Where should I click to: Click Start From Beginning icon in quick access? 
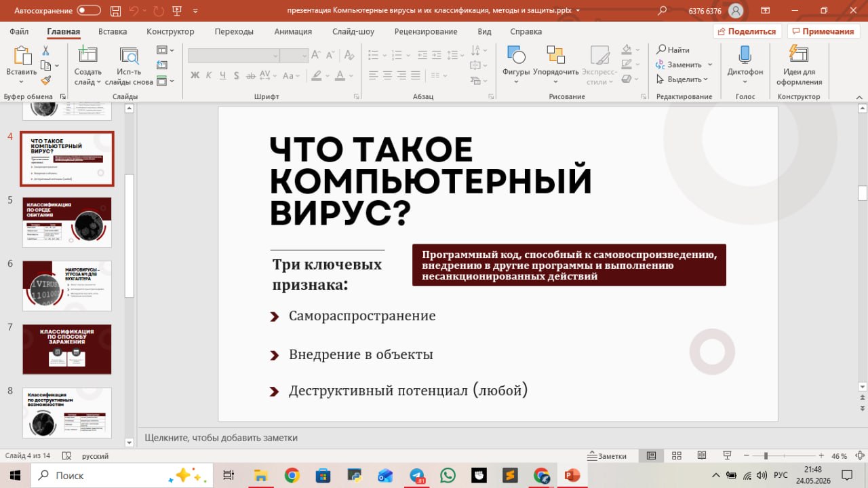pyautogui.click(x=178, y=10)
